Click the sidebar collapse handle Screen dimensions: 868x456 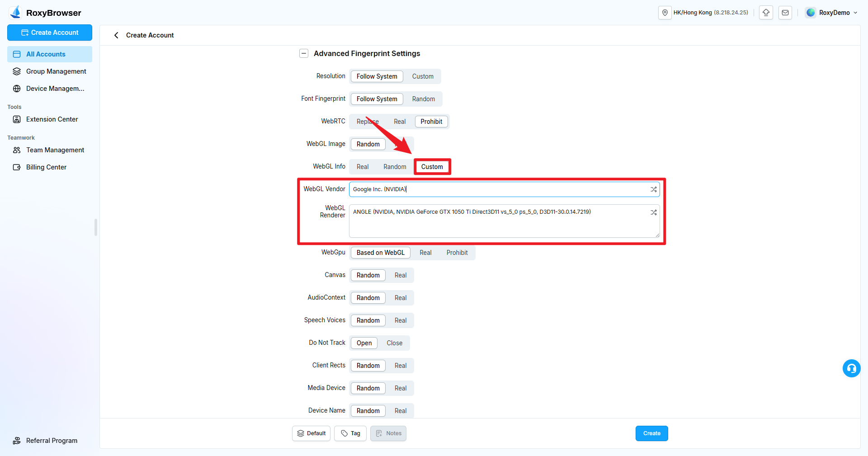point(96,227)
